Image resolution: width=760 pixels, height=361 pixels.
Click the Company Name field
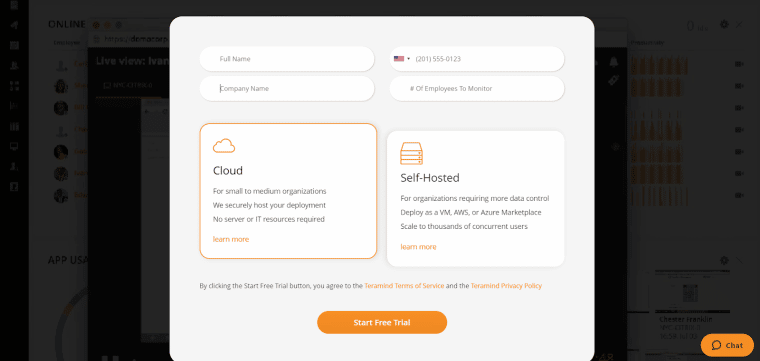click(x=287, y=89)
